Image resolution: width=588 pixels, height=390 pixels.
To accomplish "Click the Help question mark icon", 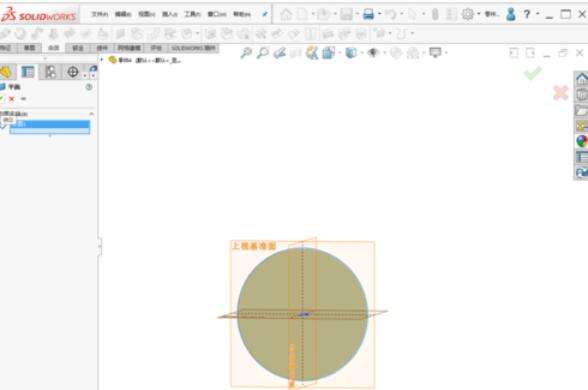I will tap(527, 14).
